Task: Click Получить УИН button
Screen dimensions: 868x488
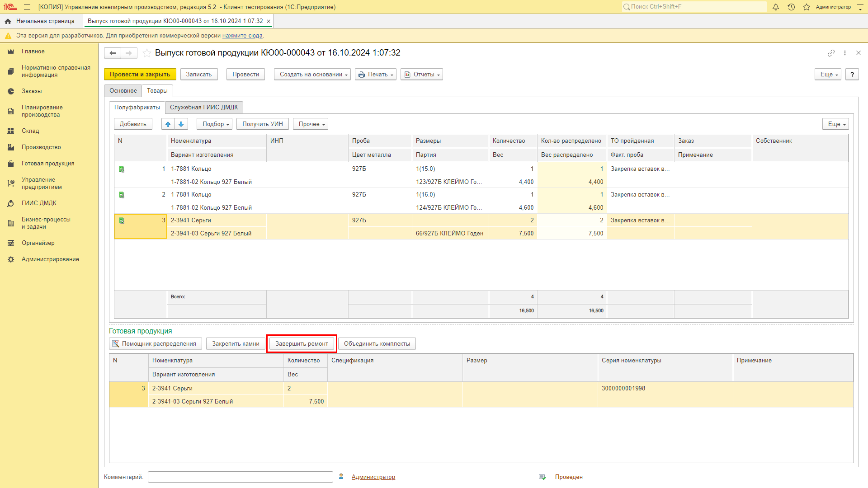Action: pyautogui.click(x=263, y=124)
